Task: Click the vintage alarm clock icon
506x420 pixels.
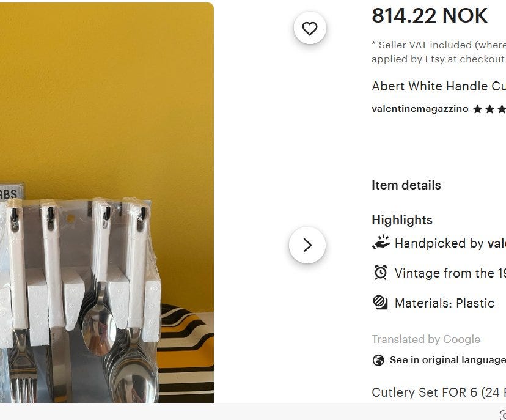Action: pos(381,273)
